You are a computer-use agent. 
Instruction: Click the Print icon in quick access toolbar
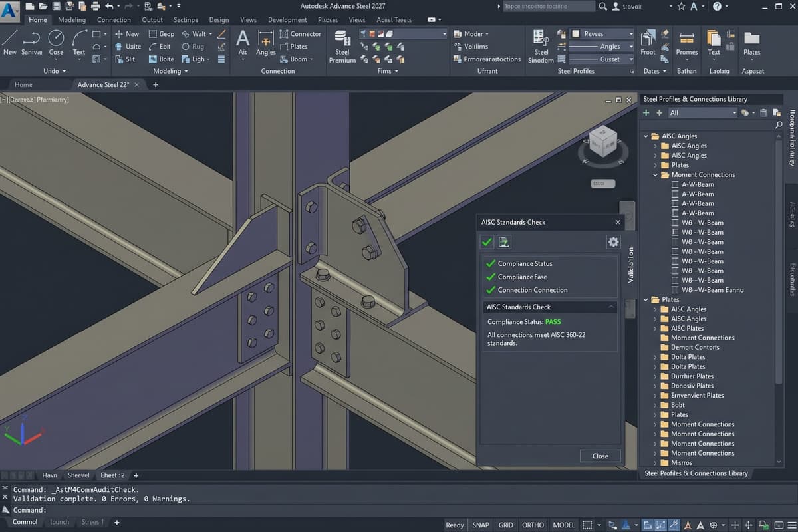(95, 6)
